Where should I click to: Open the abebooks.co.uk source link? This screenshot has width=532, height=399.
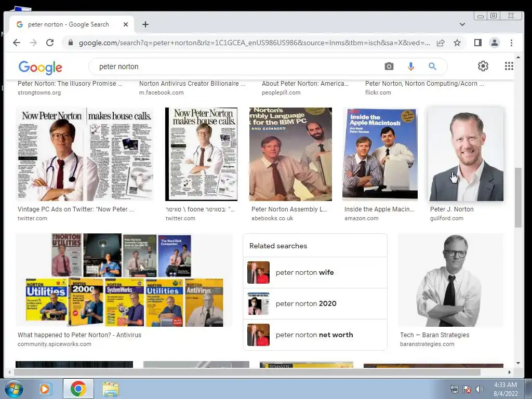click(272, 218)
